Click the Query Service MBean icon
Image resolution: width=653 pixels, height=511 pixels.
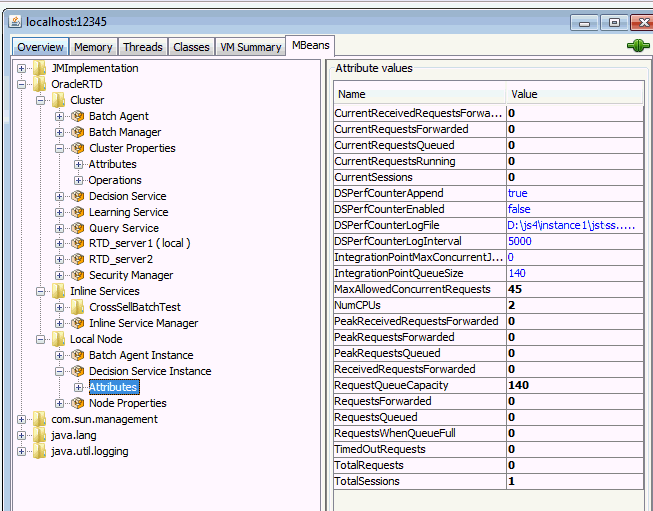click(77, 228)
